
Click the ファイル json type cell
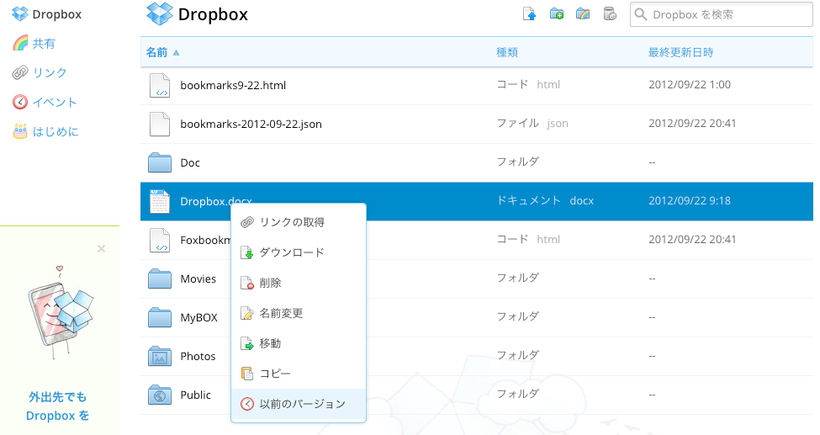(x=532, y=123)
